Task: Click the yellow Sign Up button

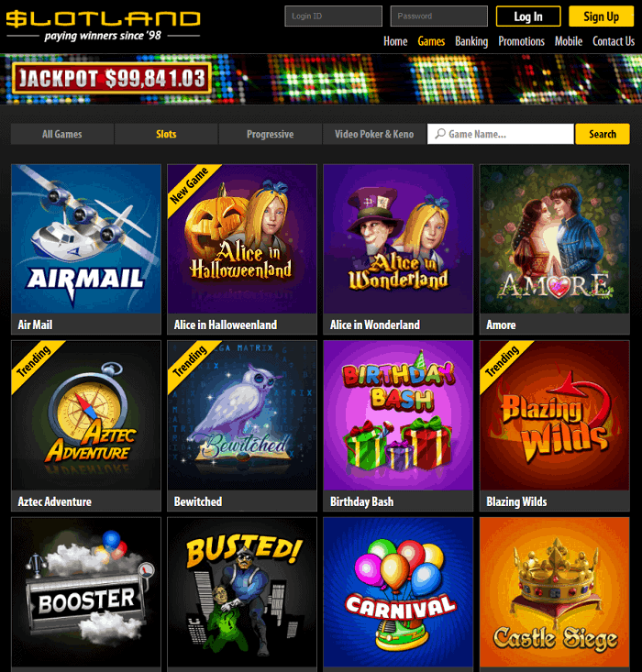Action: click(x=602, y=17)
